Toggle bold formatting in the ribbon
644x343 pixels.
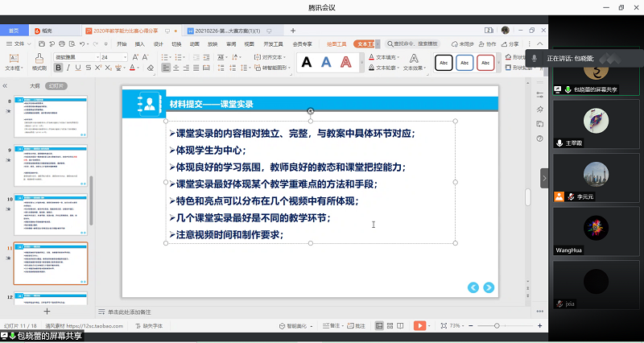[59, 68]
